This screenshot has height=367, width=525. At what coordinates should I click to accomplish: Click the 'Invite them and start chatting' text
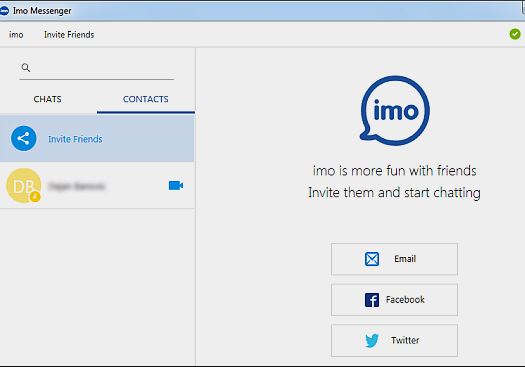[394, 193]
